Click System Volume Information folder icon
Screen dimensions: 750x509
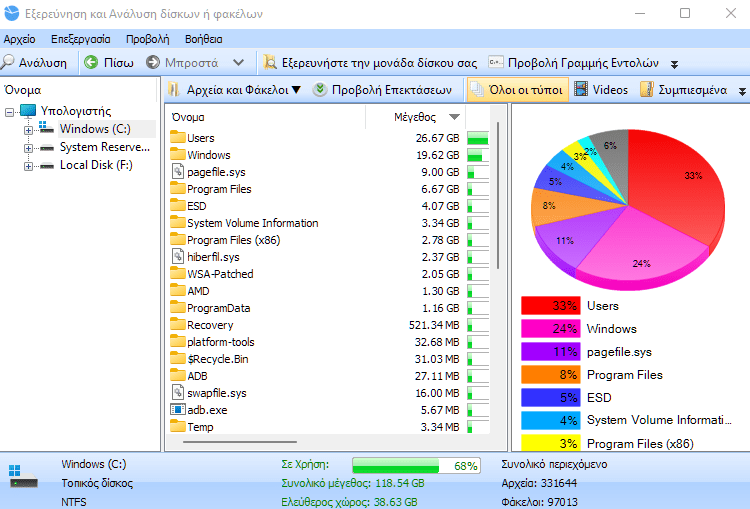click(x=177, y=222)
